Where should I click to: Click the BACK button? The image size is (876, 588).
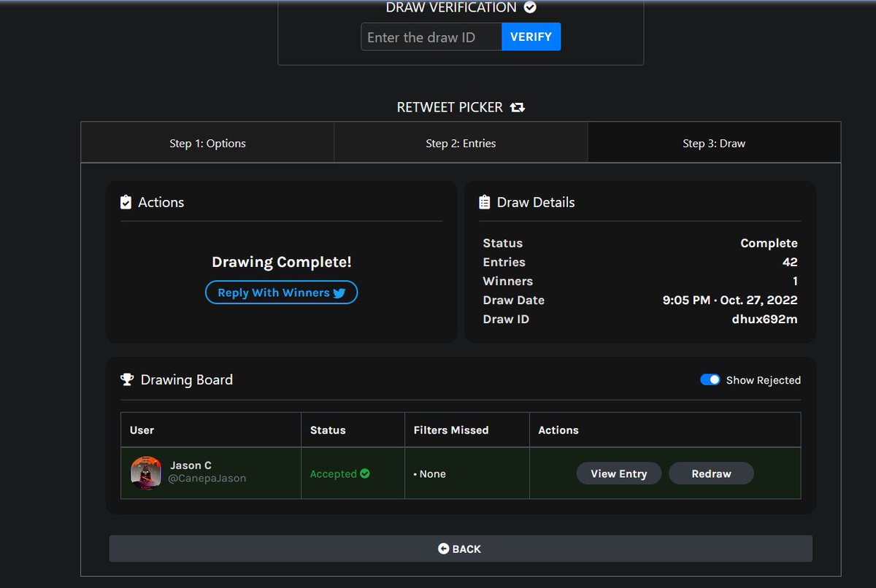click(461, 549)
